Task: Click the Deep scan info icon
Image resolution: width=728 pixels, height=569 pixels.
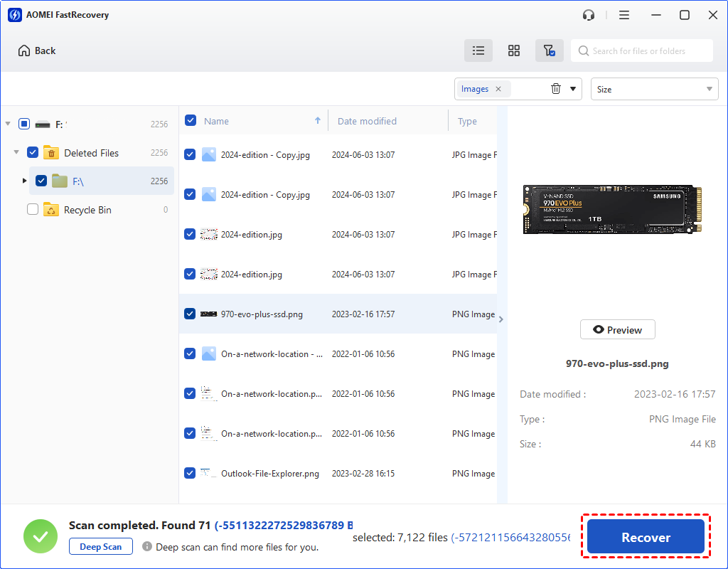Action: (147, 546)
